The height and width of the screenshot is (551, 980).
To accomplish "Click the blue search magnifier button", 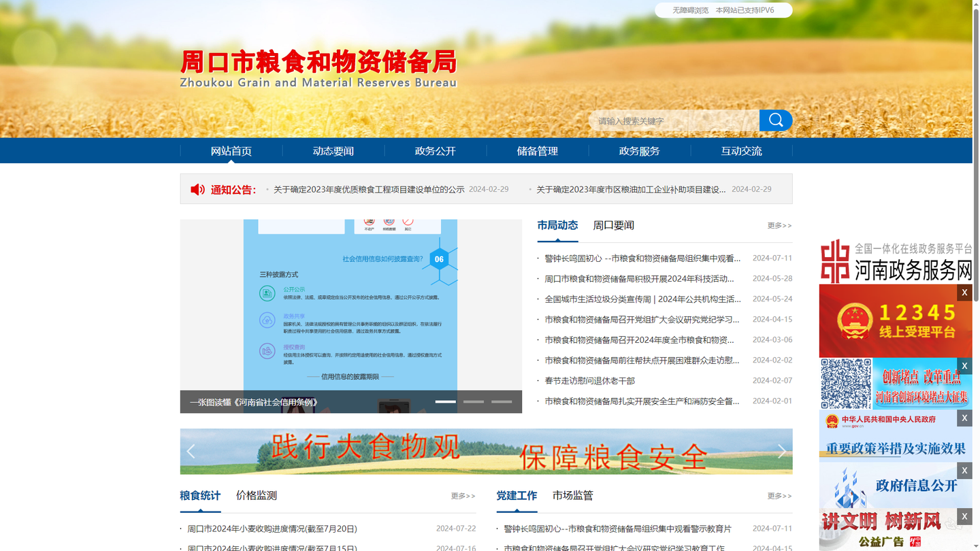I will coord(776,120).
